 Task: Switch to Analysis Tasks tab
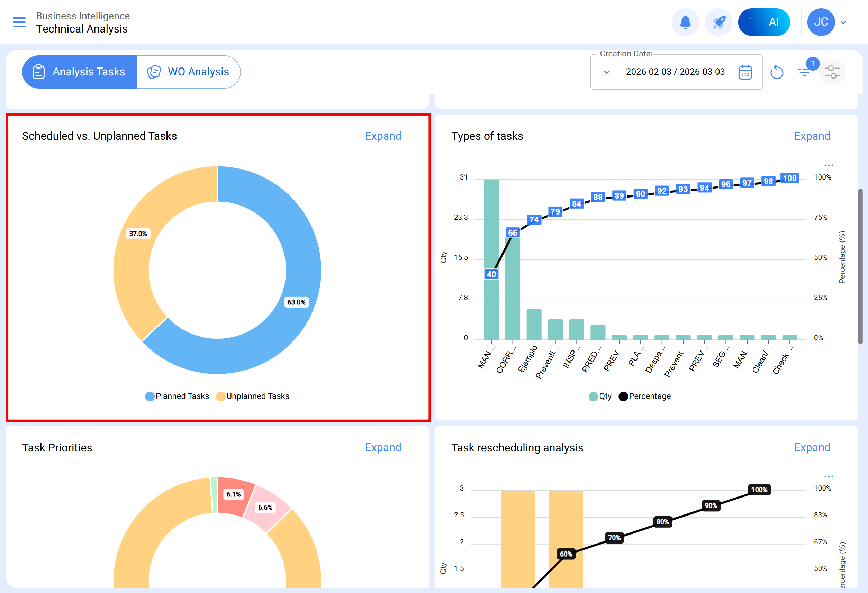click(x=80, y=72)
